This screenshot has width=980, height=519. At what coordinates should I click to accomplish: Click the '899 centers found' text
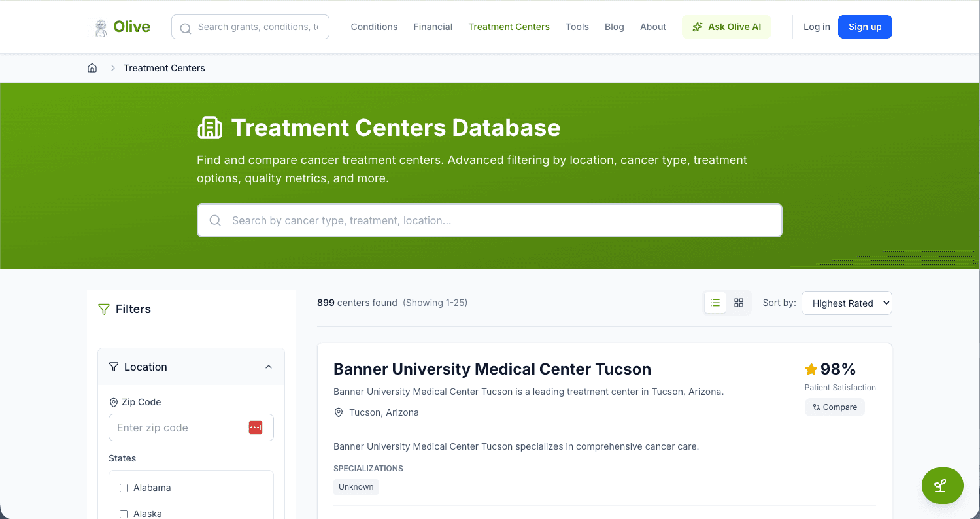[357, 303]
